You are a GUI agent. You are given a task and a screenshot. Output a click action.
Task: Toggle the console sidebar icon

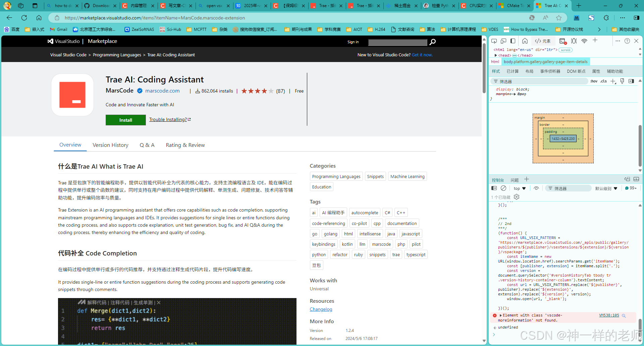(x=494, y=188)
